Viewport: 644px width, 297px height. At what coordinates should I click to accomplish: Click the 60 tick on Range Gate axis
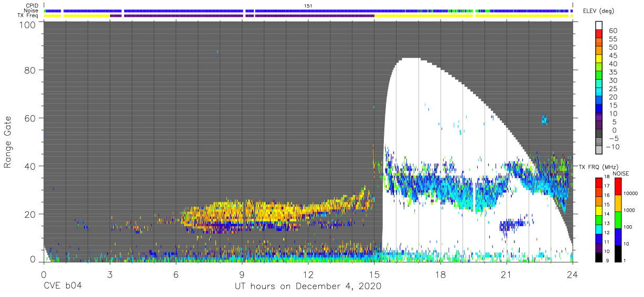coord(31,118)
